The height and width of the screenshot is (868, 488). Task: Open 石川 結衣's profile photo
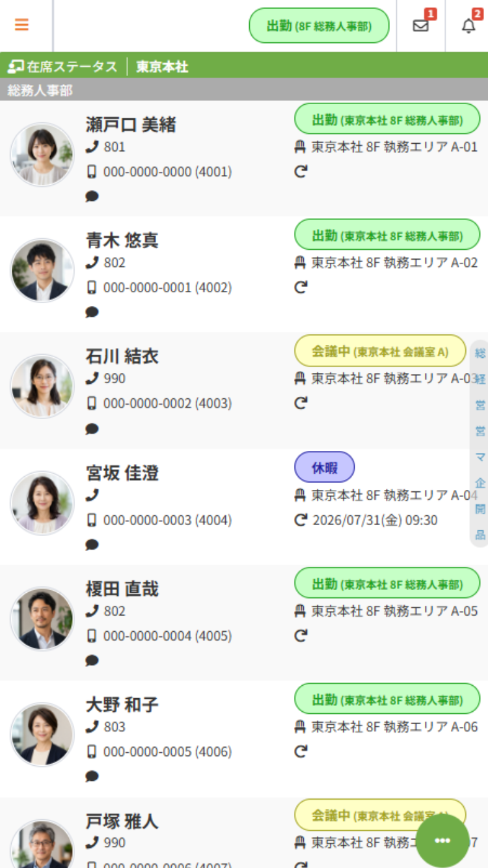tap(42, 387)
